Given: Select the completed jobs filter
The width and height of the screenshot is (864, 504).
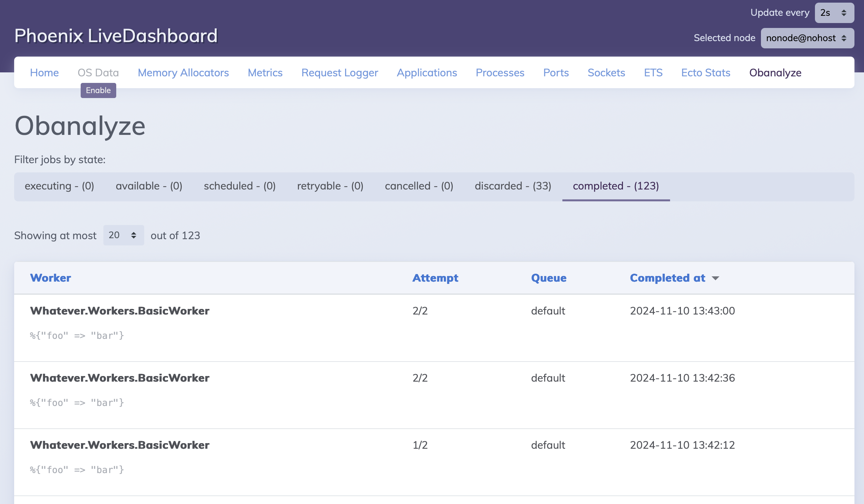Looking at the screenshot, I should (x=615, y=186).
